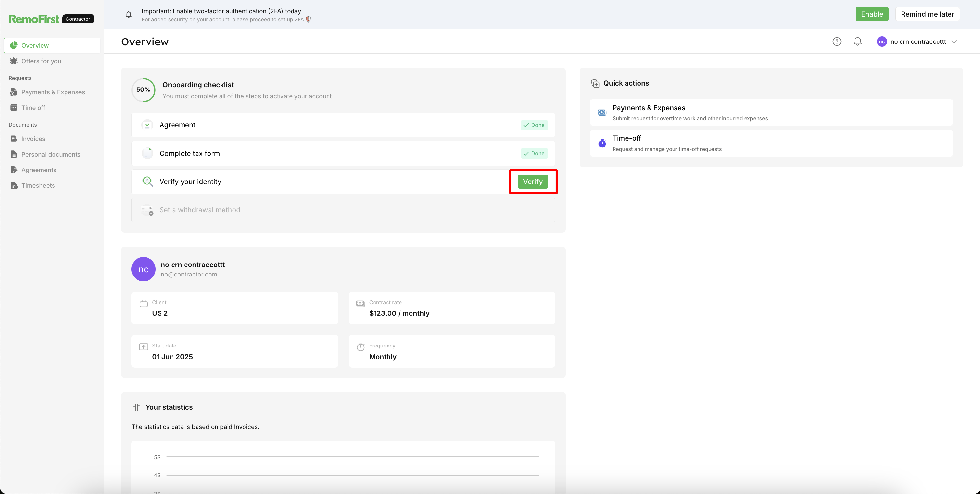Click the RemoFirst logo

coord(33,18)
